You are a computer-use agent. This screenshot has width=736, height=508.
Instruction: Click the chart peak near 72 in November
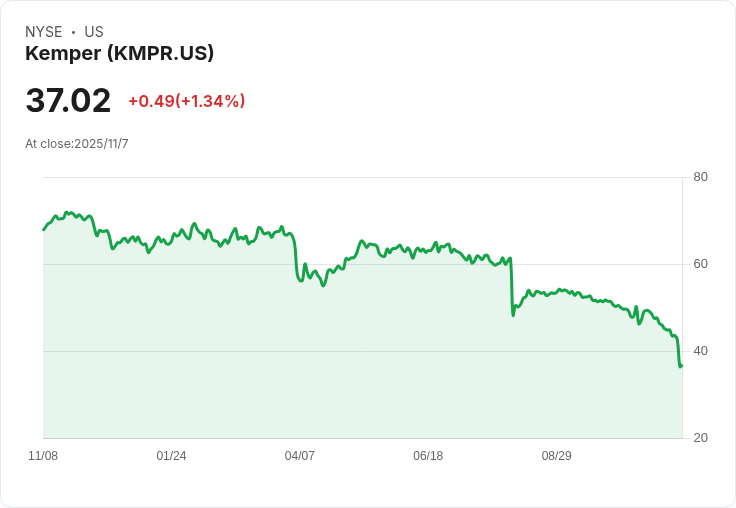pyautogui.click(x=67, y=212)
